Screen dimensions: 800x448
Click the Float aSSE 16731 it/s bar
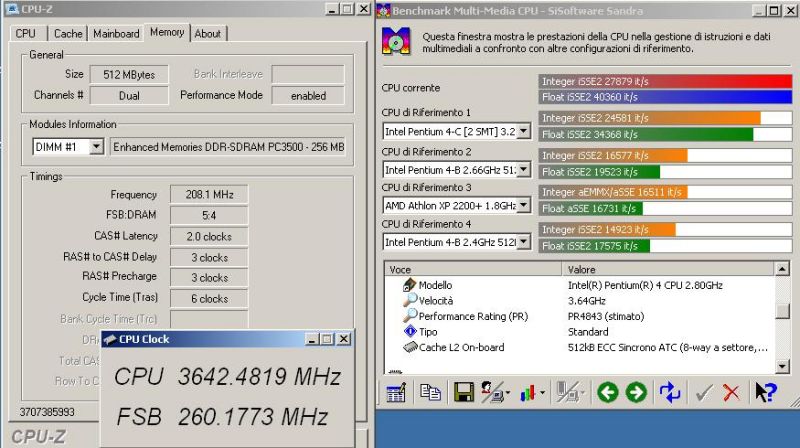point(665,208)
